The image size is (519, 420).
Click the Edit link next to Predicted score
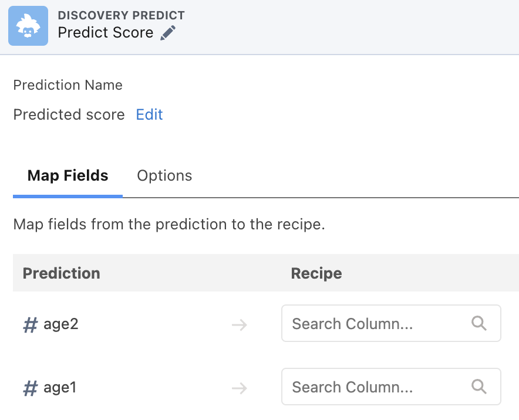pyautogui.click(x=149, y=114)
